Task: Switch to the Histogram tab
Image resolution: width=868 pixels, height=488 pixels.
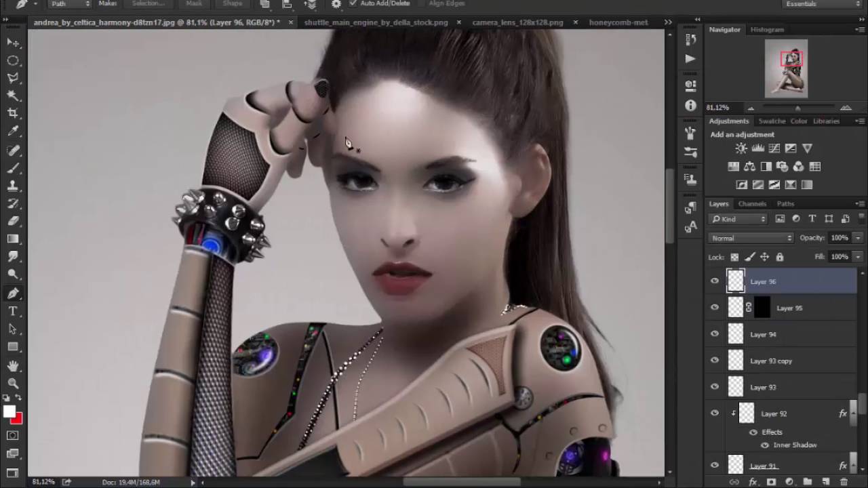Action: (x=767, y=30)
